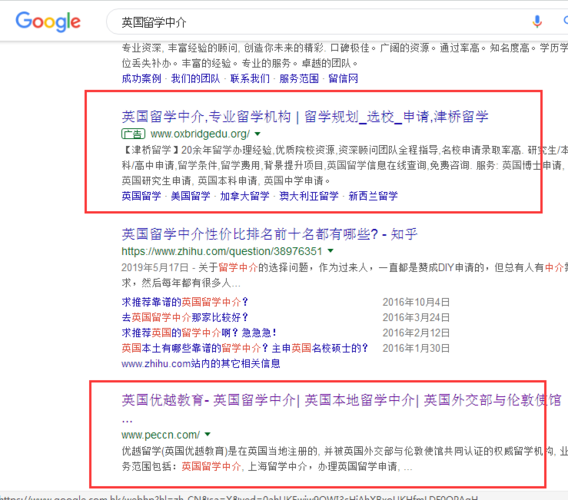Expand the dropdown arrow beside the zhihu URL
568x500 pixels.
tap(330, 251)
